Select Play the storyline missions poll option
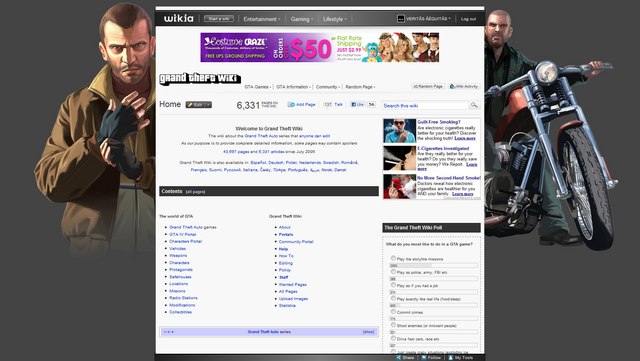The width and height of the screenshot is (640, 361). 393,258
